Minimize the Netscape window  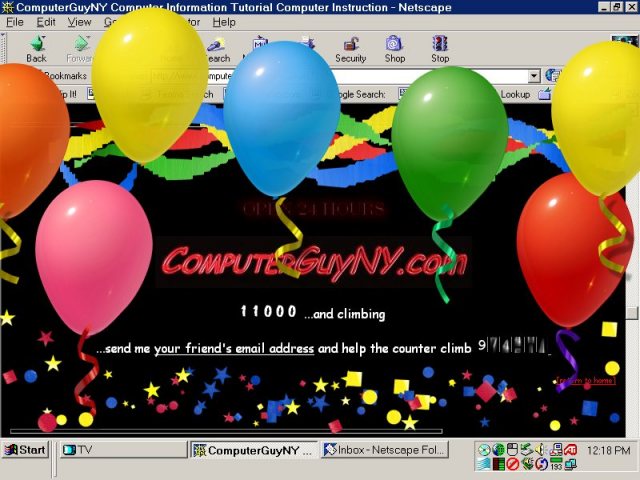[604, 7]
